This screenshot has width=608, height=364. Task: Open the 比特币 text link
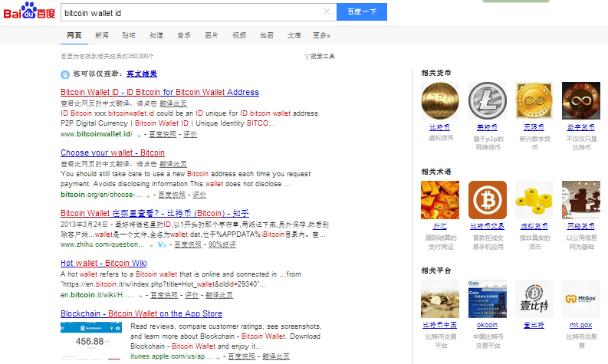coord(440,127)
